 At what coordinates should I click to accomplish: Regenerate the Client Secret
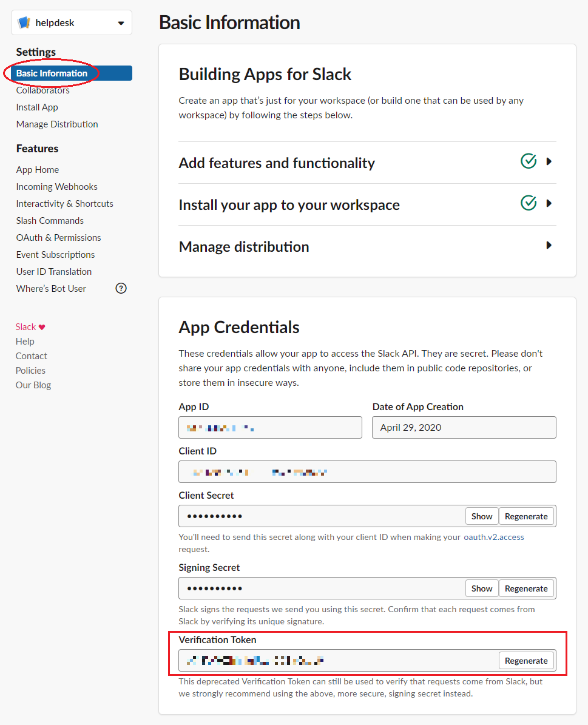click(526, 516)
